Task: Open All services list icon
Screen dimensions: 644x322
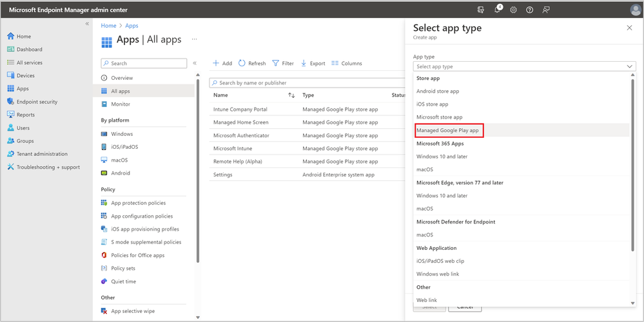Action: [11, 62]
